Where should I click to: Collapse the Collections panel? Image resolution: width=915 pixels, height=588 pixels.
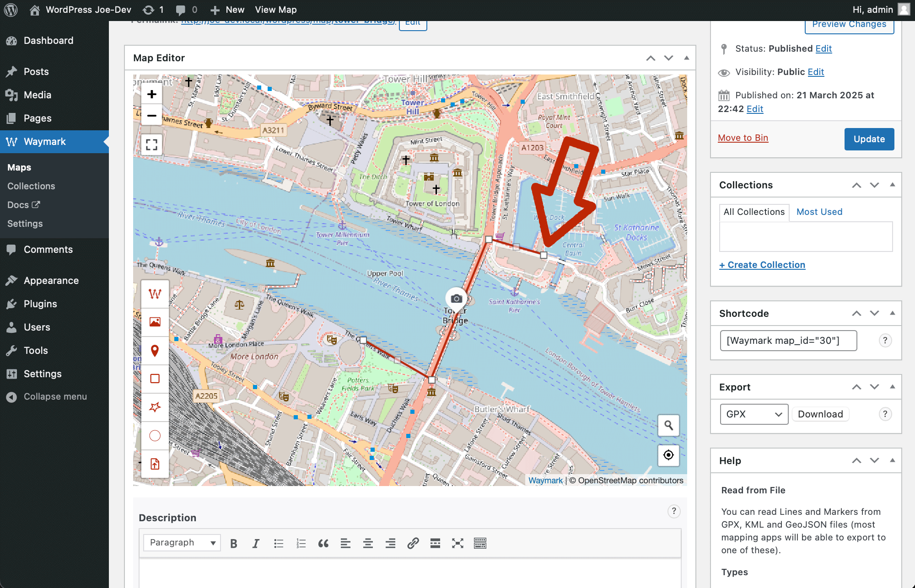coord(892,185)
